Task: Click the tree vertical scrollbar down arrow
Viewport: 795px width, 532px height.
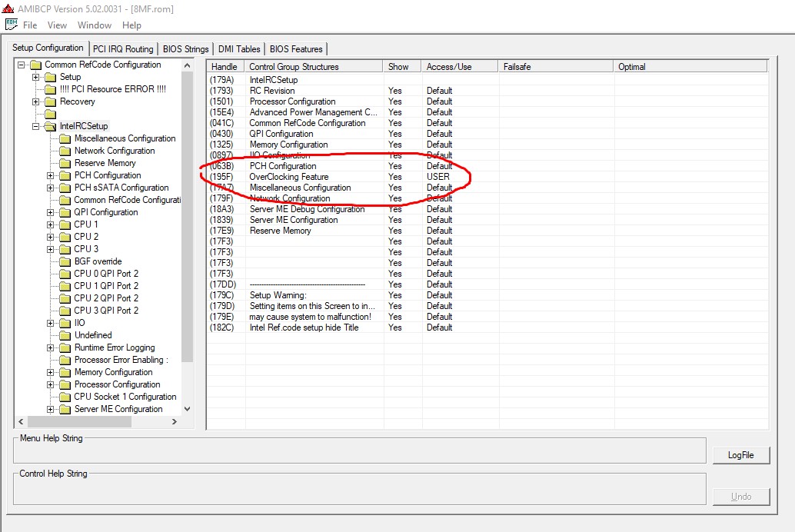Action: (187, 409)
